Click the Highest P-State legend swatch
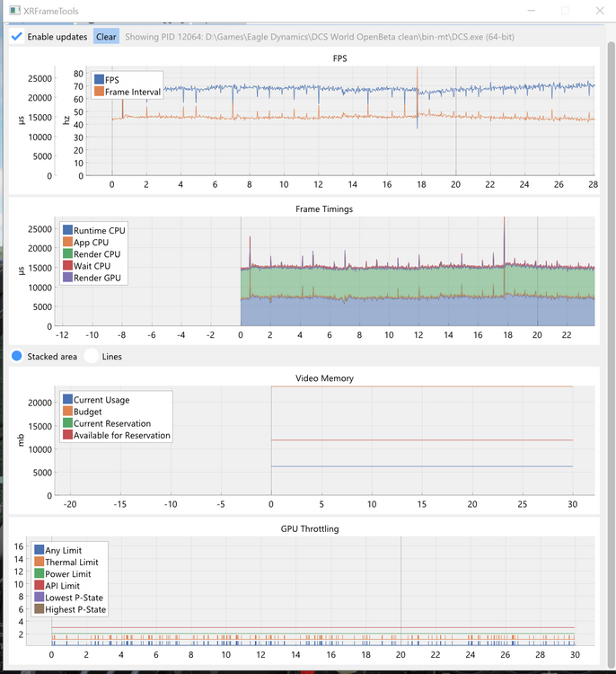Image resolution: width=616 pixels, height=674 pixels. point(40,609)
